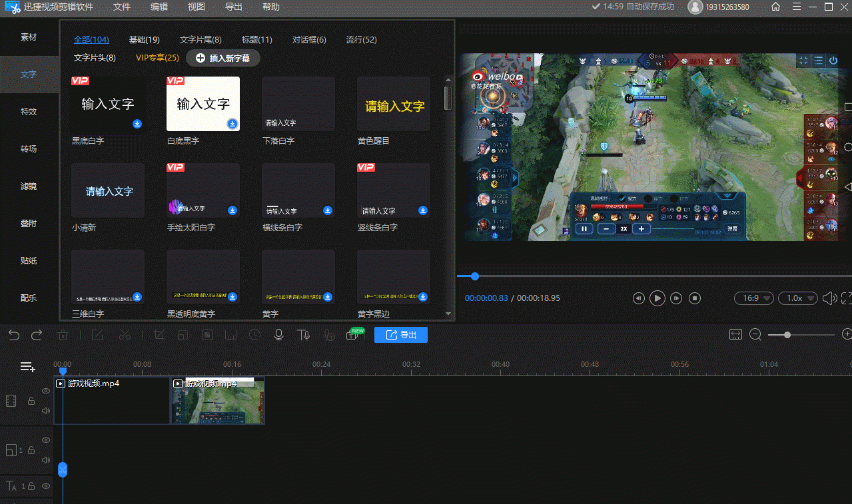Screen dimensions: 852x504
Task: Click the undo arrow in the timeline toolbar
Action: [14, 335]
